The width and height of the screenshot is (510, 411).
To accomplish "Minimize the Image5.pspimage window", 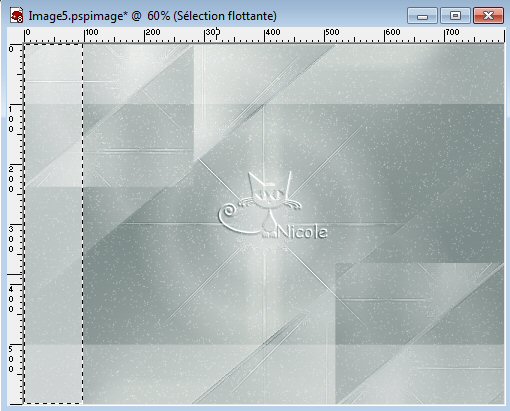I will click(x=422, y=16).
